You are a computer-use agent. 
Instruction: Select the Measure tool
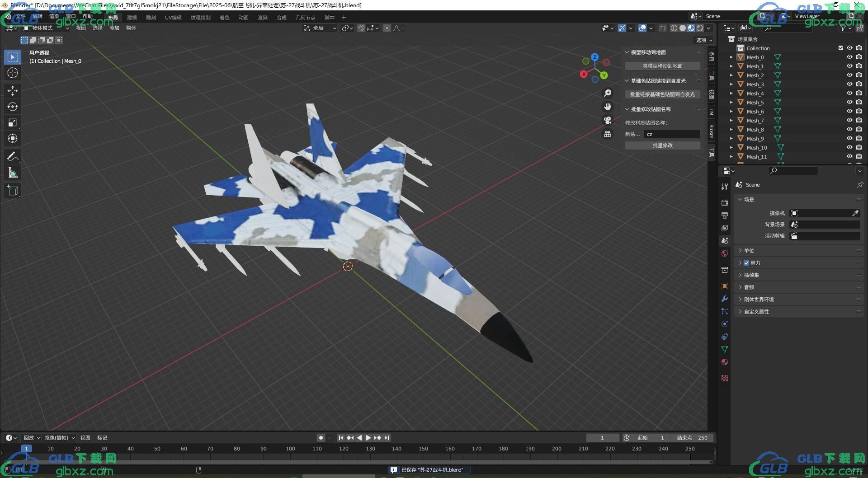click(13, 173)
